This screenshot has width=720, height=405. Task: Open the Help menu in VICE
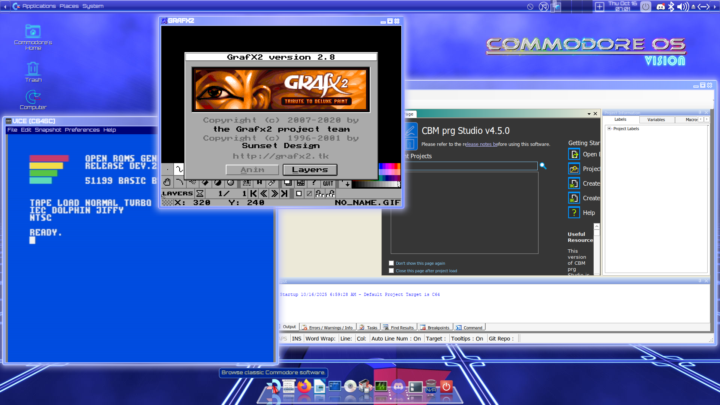[110, 130]
